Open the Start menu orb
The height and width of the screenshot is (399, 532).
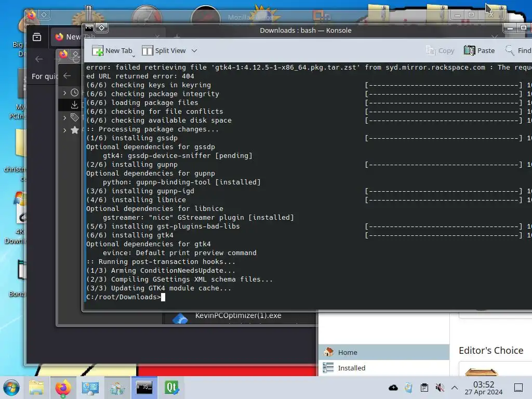coord(11,388)
